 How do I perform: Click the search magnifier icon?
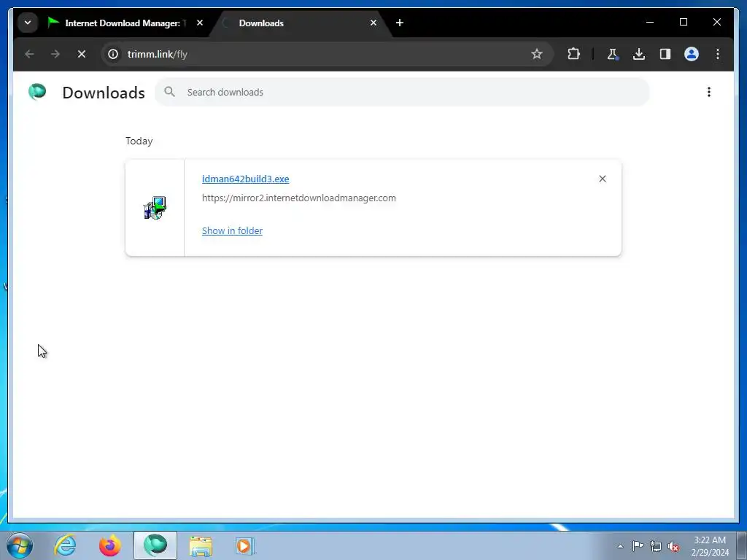tap(169, 92)
